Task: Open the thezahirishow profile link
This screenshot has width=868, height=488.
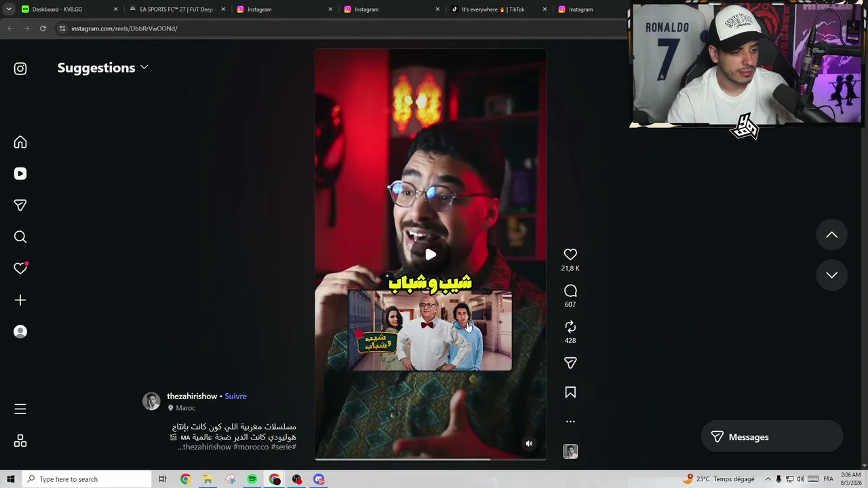Action: tap(192, 396)
